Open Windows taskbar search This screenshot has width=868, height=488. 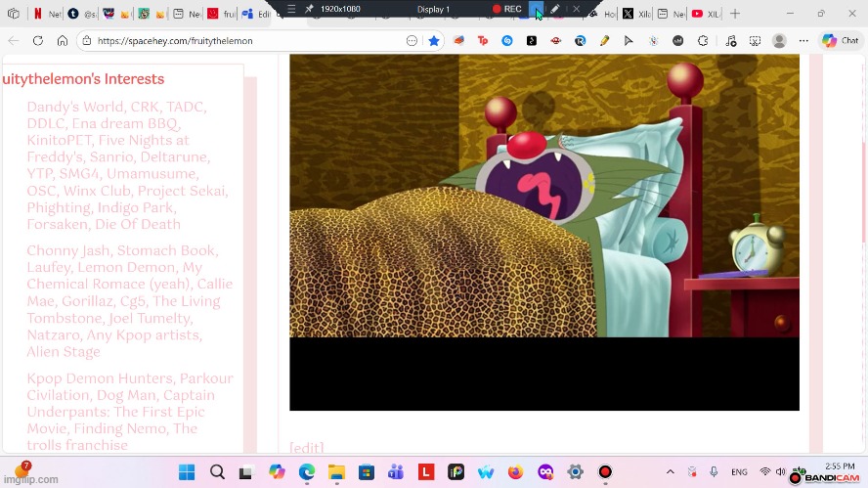pyautogui.click(x=217, y=472)
